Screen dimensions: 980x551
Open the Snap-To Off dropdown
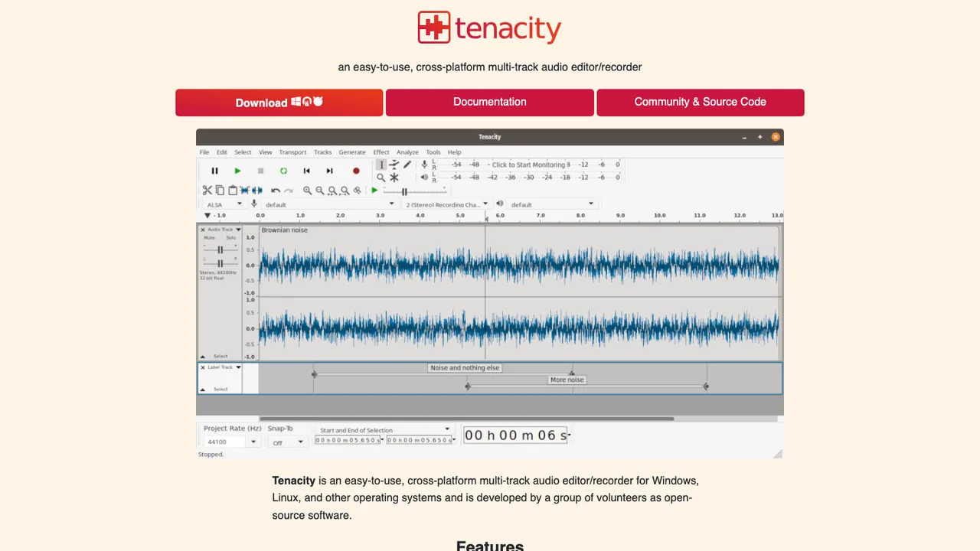(289, 442)
